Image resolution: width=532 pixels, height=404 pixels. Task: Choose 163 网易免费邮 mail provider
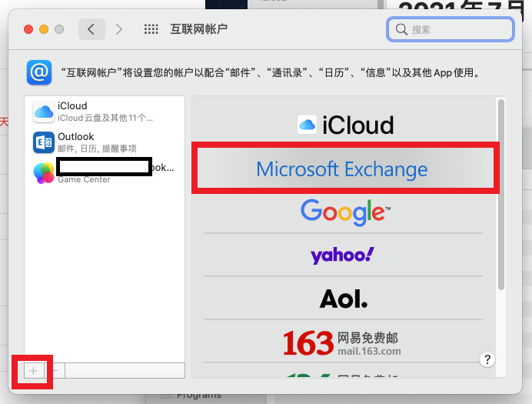click(342, 343)
